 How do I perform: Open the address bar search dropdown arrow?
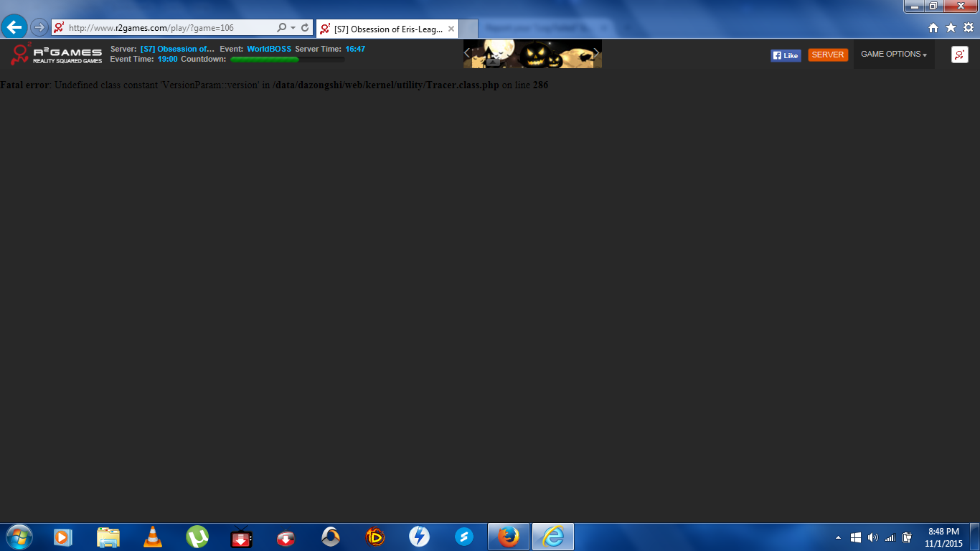coord(293,28)
